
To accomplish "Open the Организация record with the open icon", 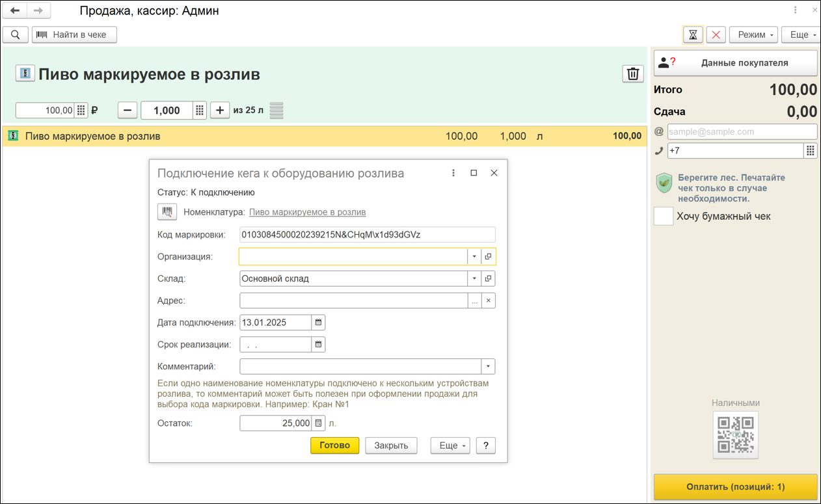I will (x=489, y=257).
